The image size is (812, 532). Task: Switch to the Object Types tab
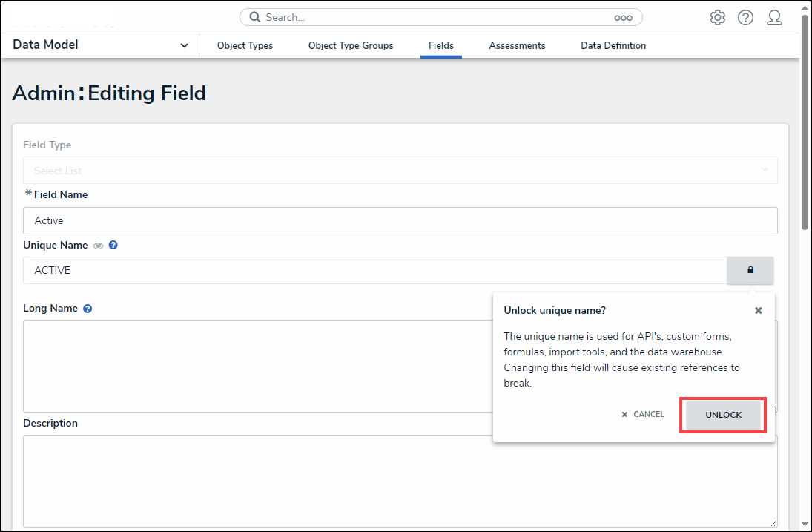click(245, 46)
